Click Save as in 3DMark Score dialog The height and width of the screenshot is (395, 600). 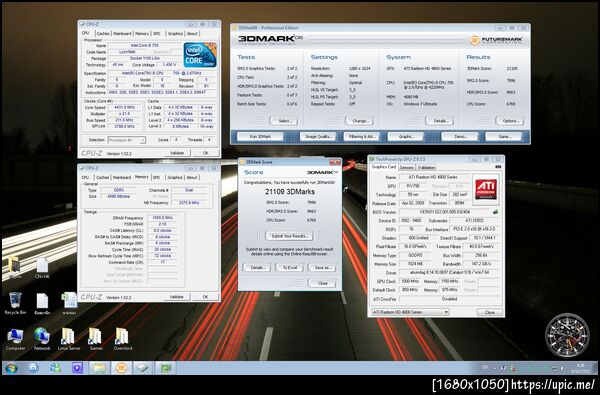coord(323,268)
